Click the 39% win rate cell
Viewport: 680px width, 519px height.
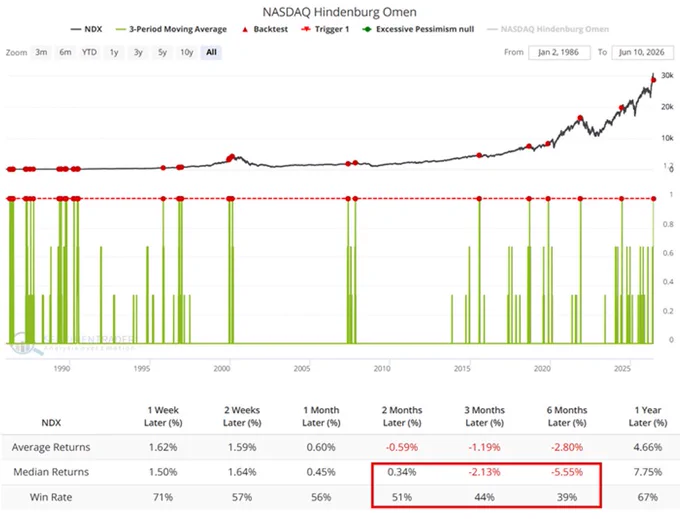pos(567,497)
